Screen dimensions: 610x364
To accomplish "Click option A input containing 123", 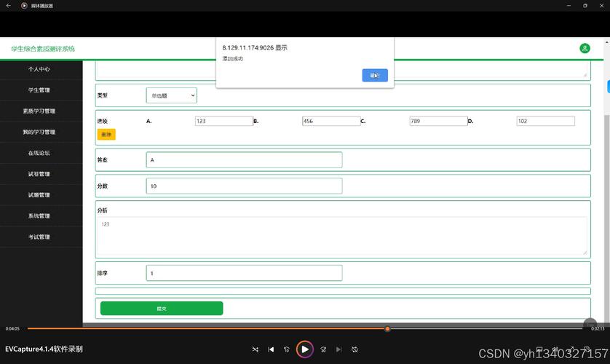I will point(223,121).
